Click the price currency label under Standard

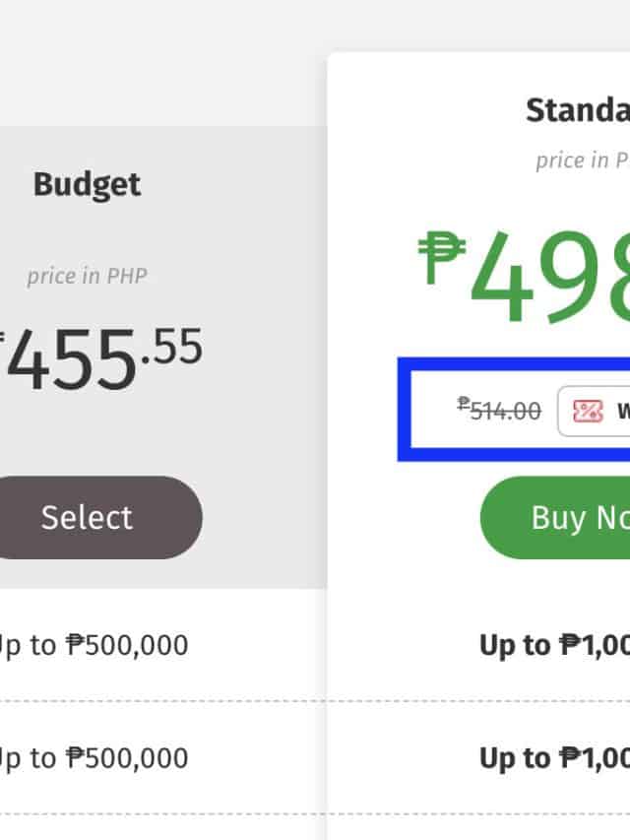tap(583, 161)
